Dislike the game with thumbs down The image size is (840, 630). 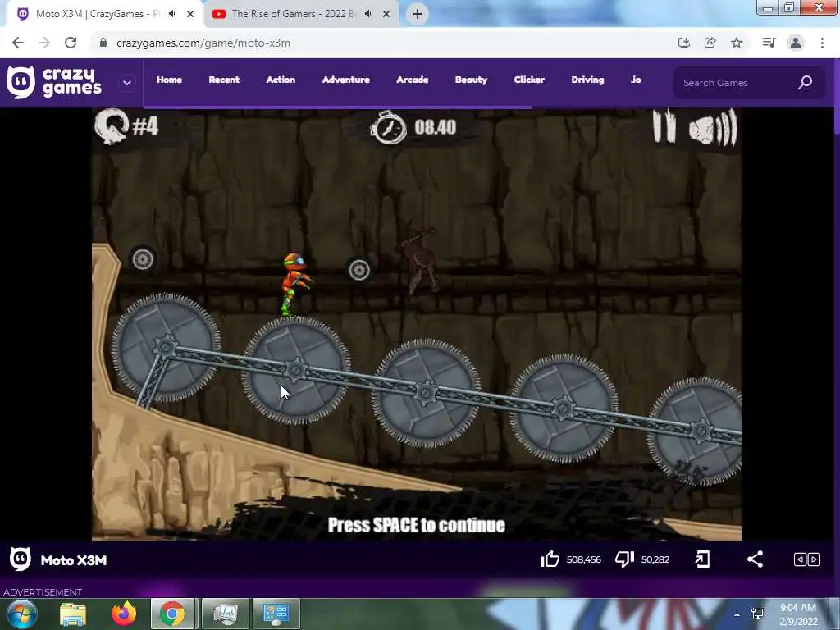point(624,559)
